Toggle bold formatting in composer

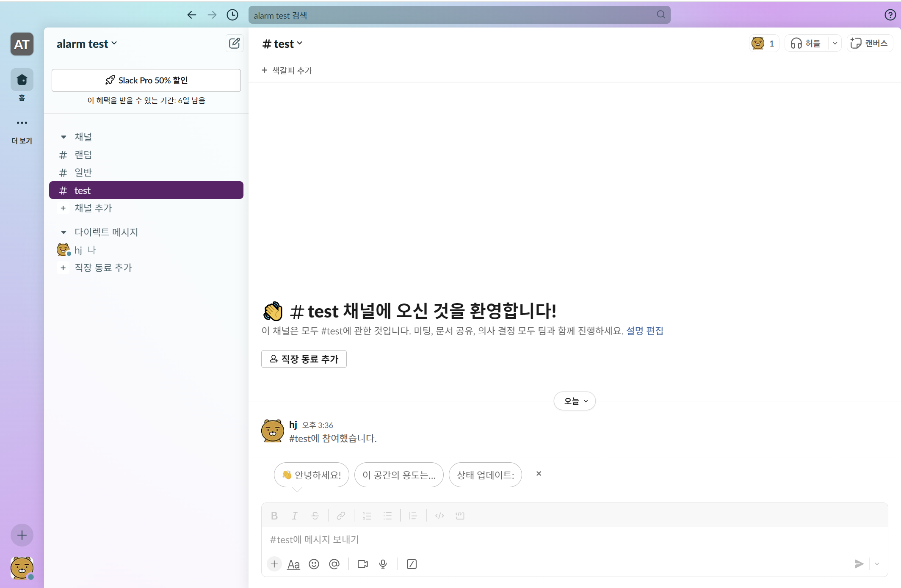point(274,516)
